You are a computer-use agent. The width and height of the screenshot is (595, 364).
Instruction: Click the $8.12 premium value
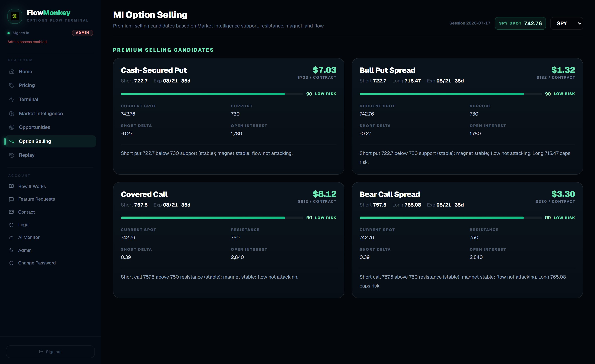324,194
